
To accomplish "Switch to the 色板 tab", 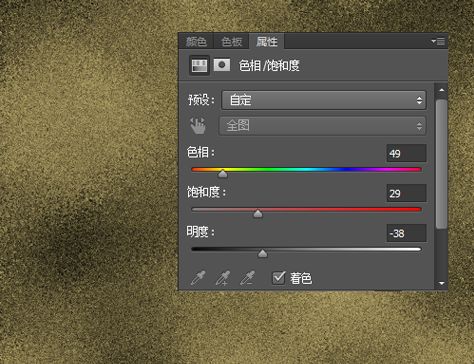I will (x=232, y=42).
